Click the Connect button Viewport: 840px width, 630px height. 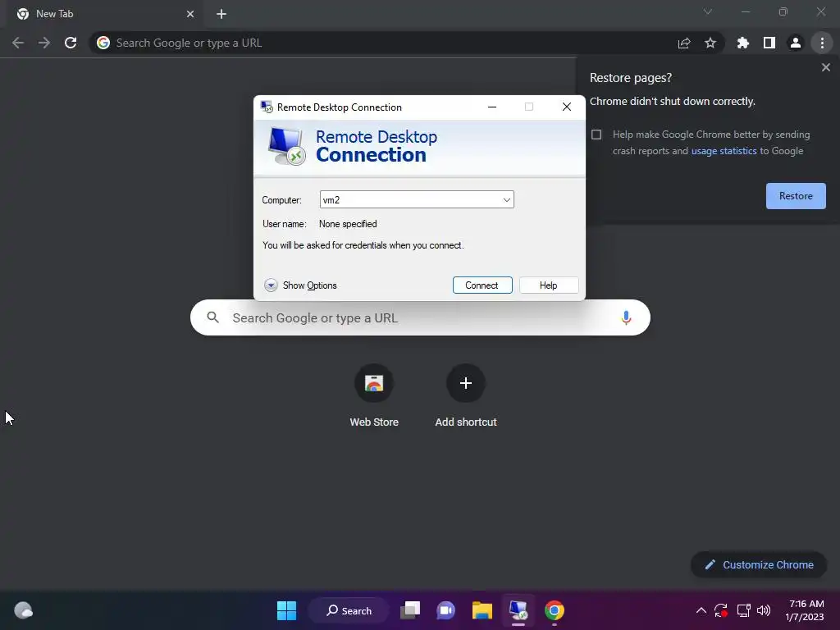point(482,285)
